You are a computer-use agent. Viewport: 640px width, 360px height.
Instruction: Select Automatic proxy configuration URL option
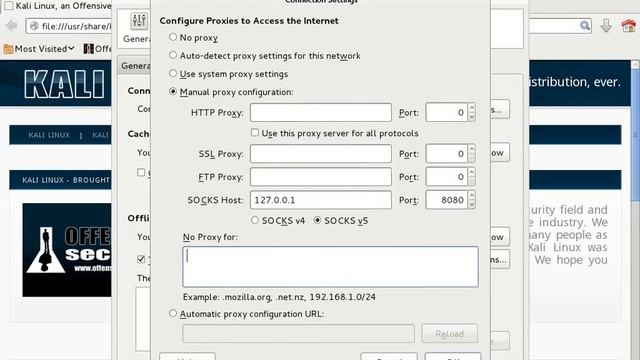coord(173,313)
